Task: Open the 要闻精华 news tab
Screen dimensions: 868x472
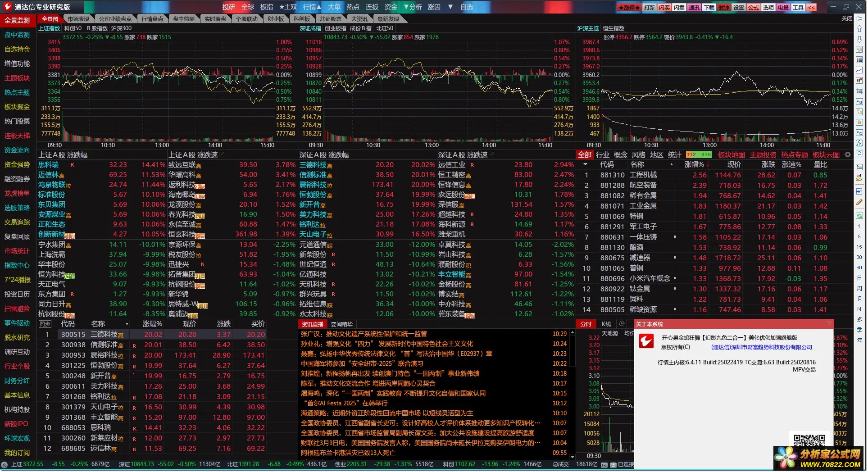Action: tap(341, 324)
